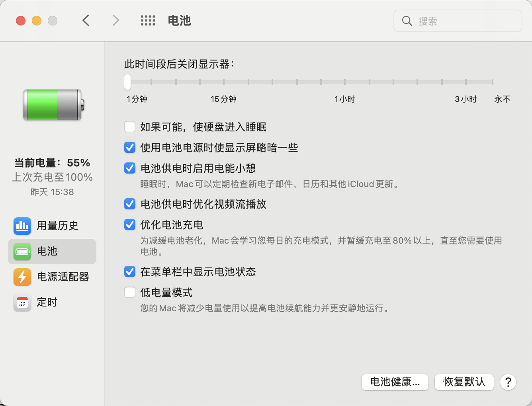Click the 恢复默认 button
The height and width of the screenshot is (406, 532).
(464, 382)
